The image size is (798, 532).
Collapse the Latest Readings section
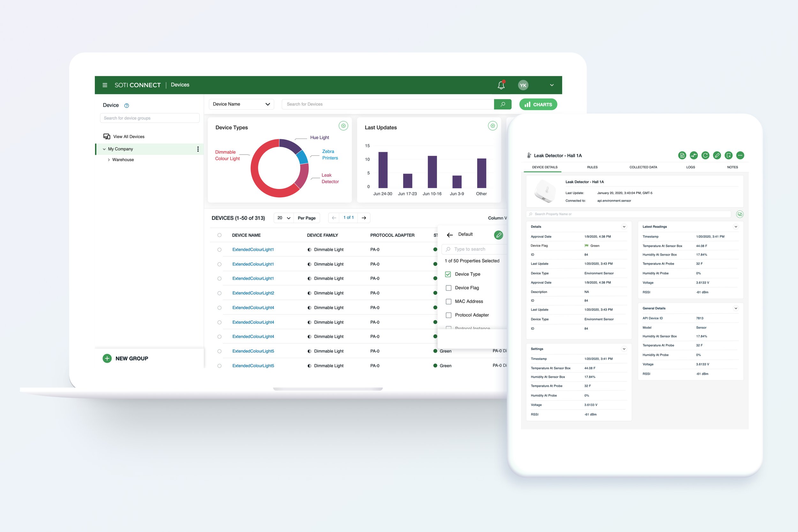(x=735, y=227)
